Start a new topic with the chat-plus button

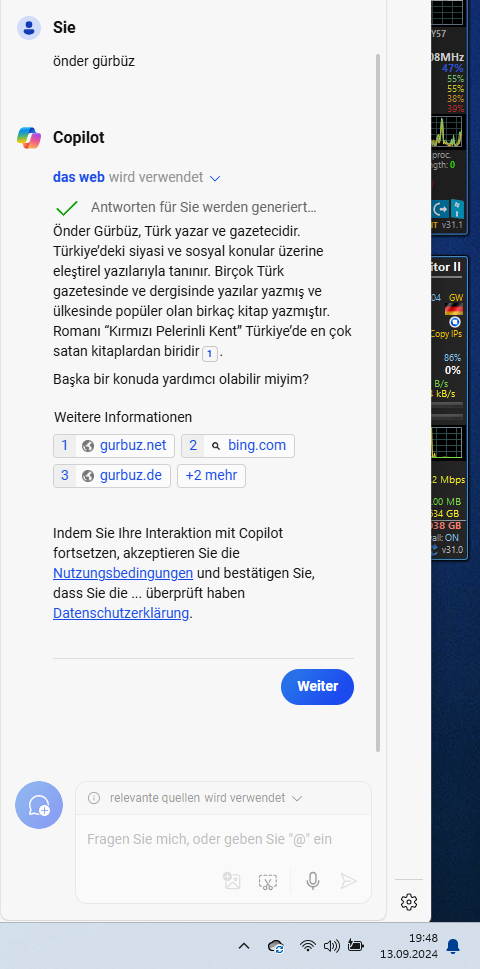39,805
